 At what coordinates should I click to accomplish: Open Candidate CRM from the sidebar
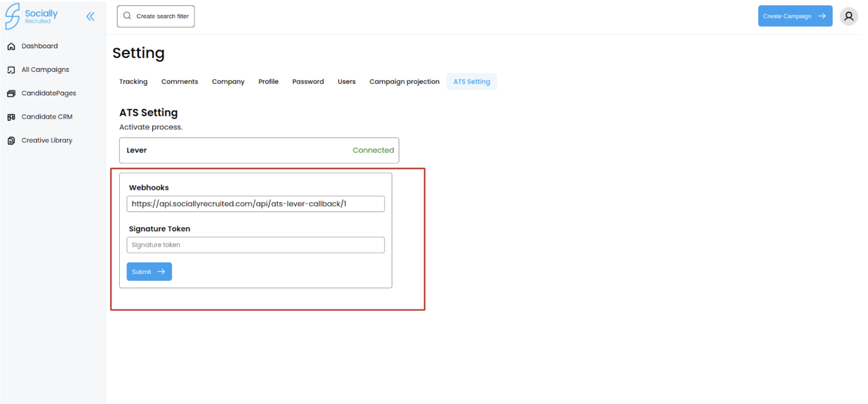(x=47, y=117)
